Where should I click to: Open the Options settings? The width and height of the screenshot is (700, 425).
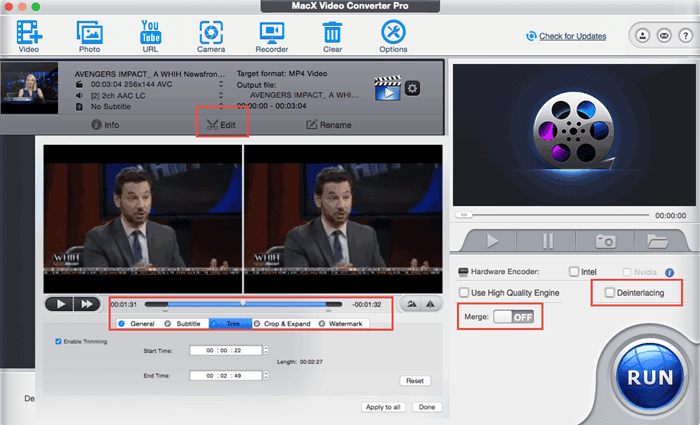point(393,36)
